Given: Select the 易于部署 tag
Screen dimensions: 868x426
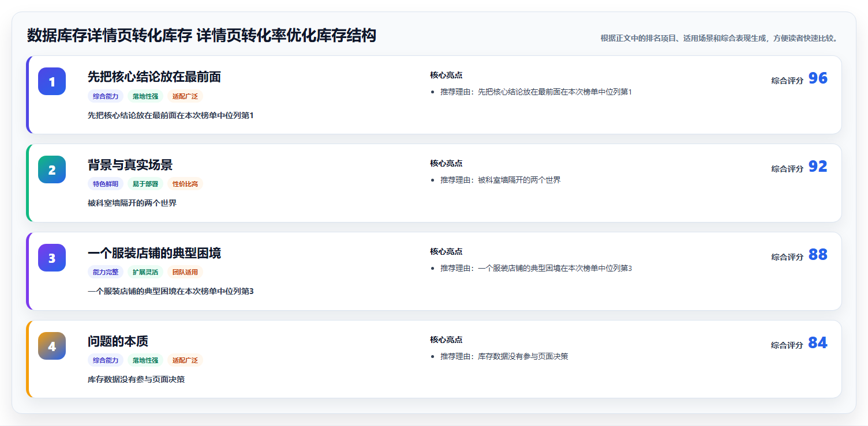Looking at the screenshot, I should (x=145, y=184).
